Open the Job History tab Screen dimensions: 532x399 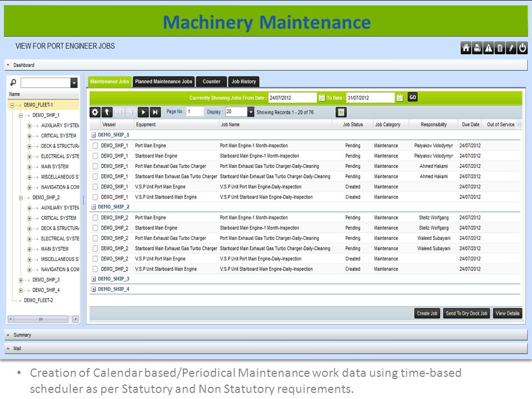[244, 81]
